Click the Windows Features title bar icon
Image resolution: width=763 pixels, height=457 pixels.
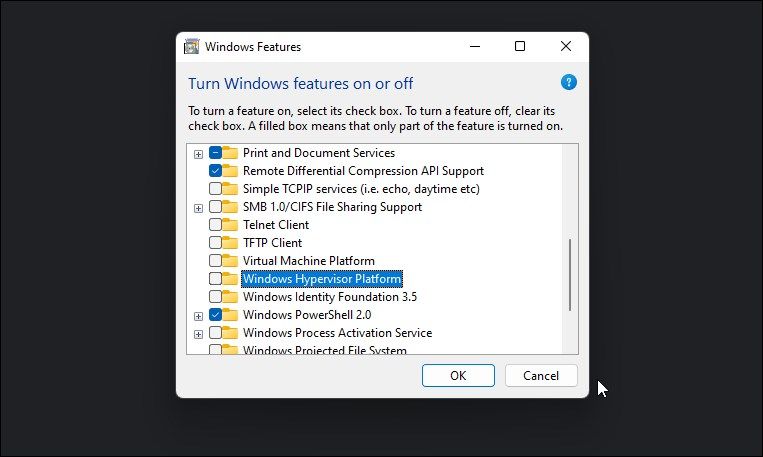coord(192,46)
